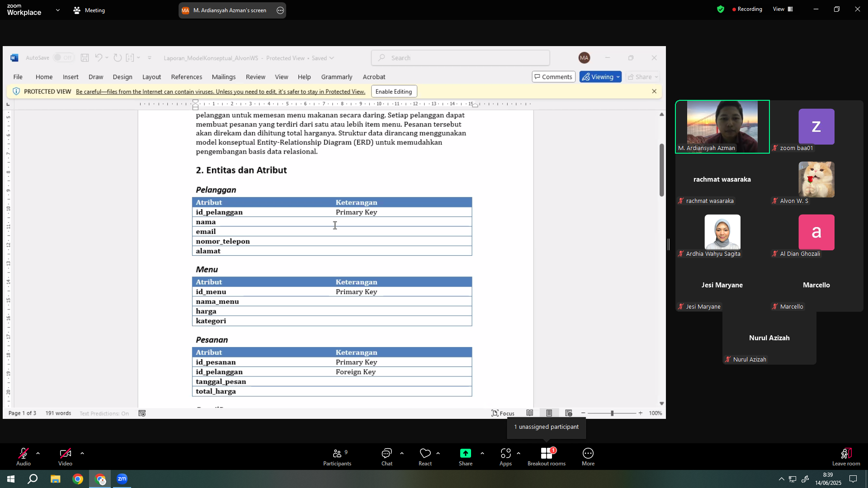Viewport: 868px width, 488px height.
Task: Click the Word vertical scrollbar thumb
Action: pyautogui.click(x=662, y=170)
